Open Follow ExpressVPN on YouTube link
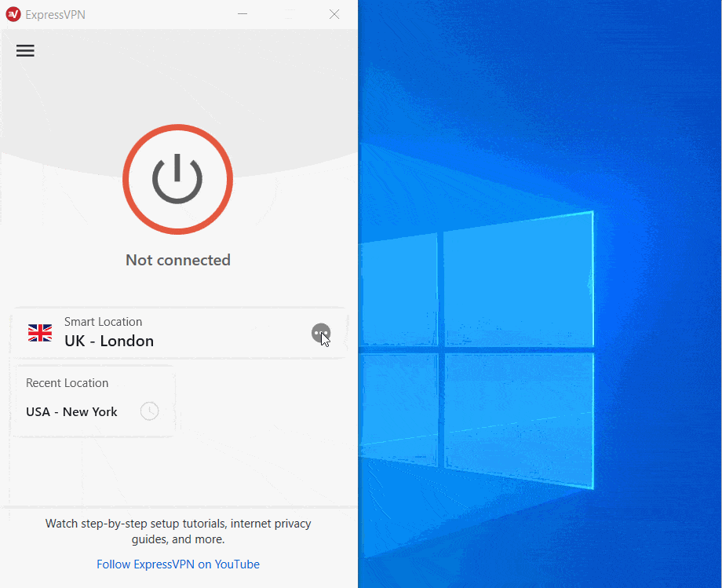 point(178,564)
